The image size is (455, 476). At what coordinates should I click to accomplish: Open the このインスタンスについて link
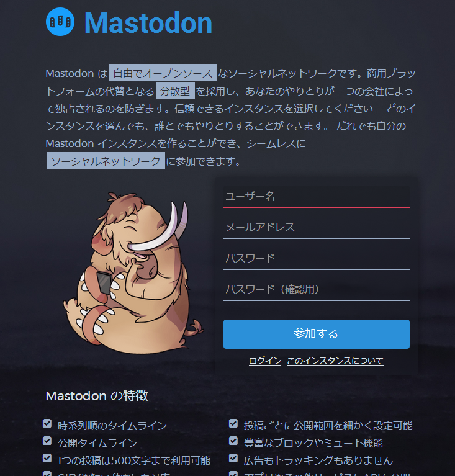pos(335,361)
